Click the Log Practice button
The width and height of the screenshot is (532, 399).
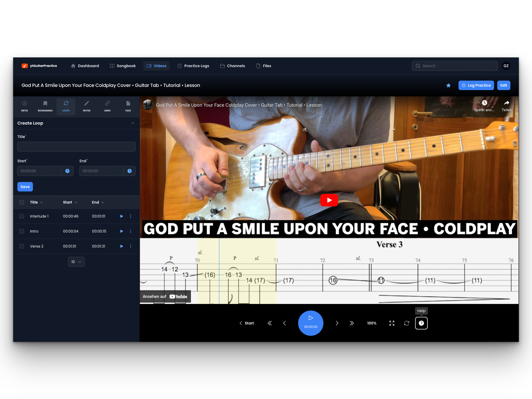point(476,85)
